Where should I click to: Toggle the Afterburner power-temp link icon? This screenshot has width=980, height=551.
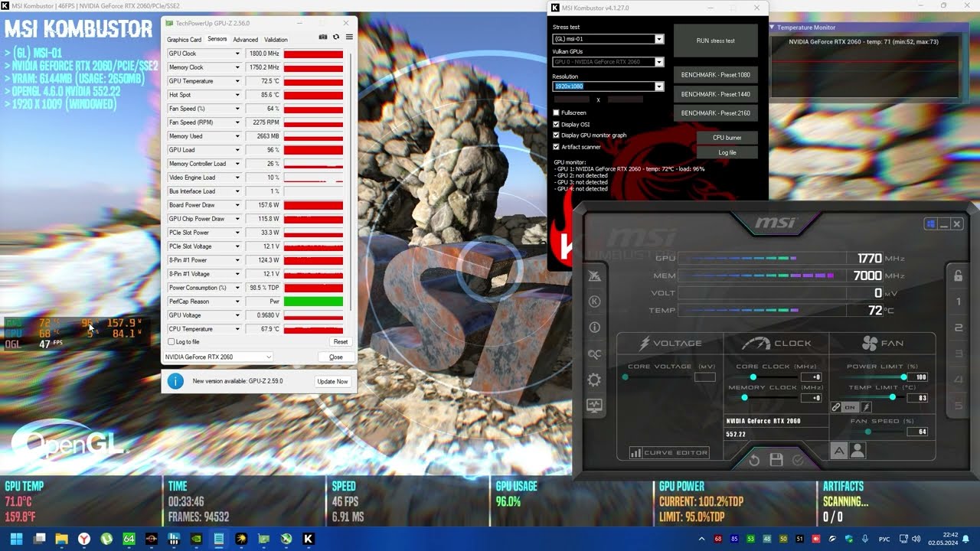pos(836,407)
